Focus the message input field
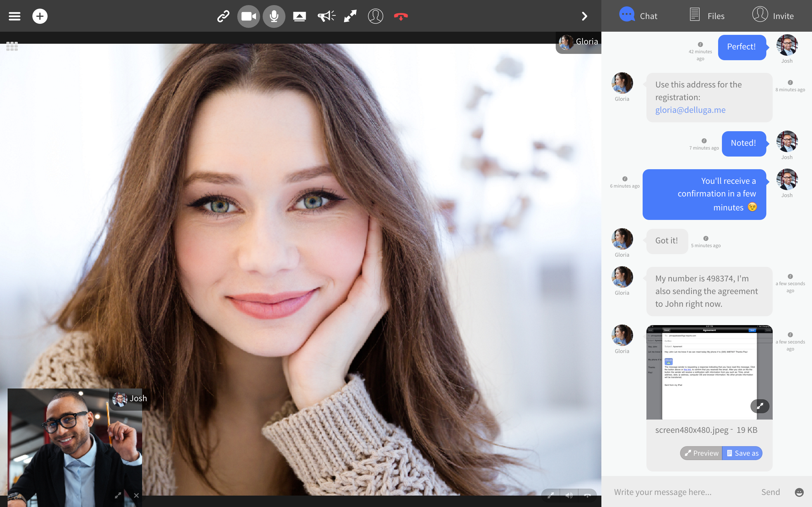Image resolution: width=812 pixels, height=507 pixels. coord(681,492)
